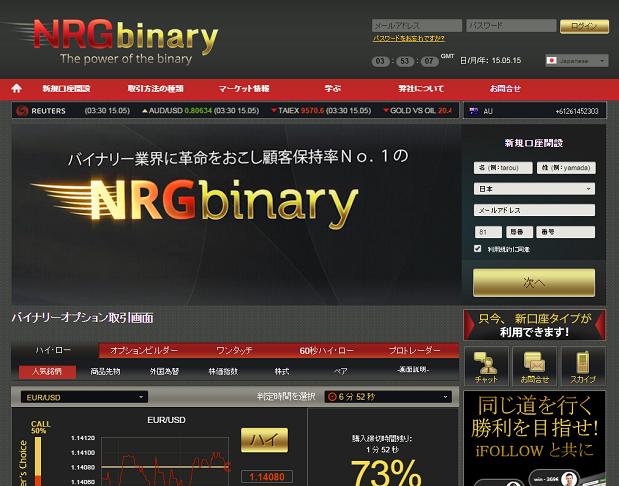Viewport: 619px width, 486px height.
Task: Select the 1.14080 price value box
Action: (x=267, y=477)
